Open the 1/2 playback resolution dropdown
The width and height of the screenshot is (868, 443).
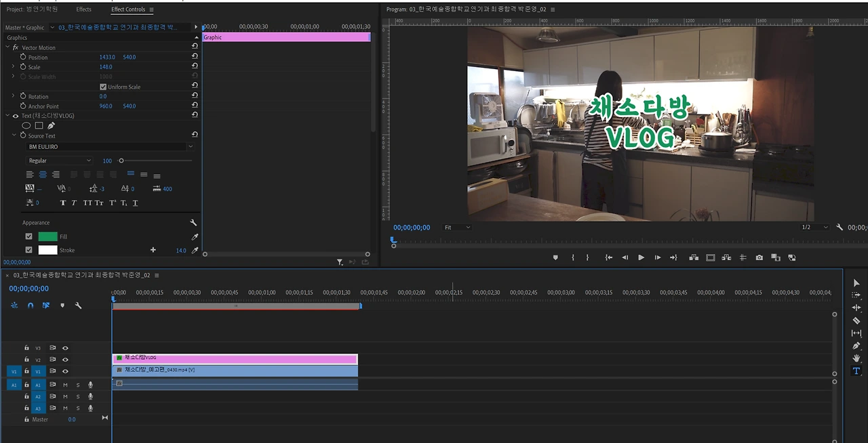pyautogui.click(x=814, y=228)
